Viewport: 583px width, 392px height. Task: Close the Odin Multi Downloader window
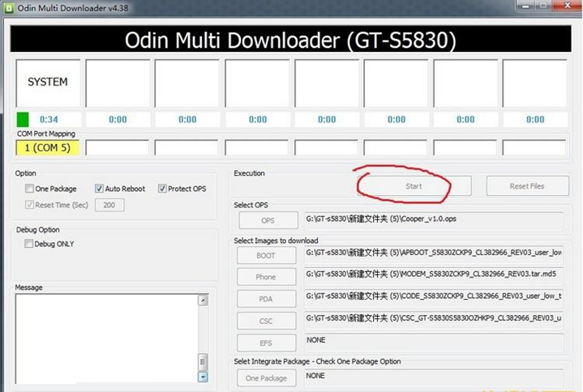pos(568,5)
